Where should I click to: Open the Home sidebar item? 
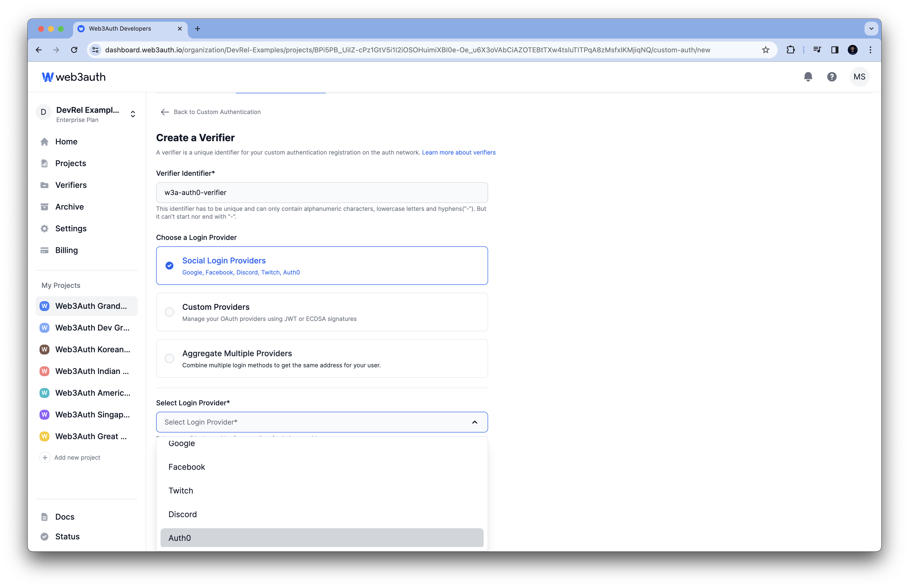click(86, 141)
